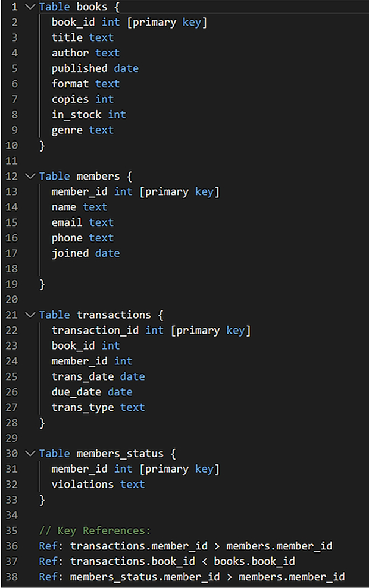
Task: Collapse the Table members block
Action: [x=30, y=176]
